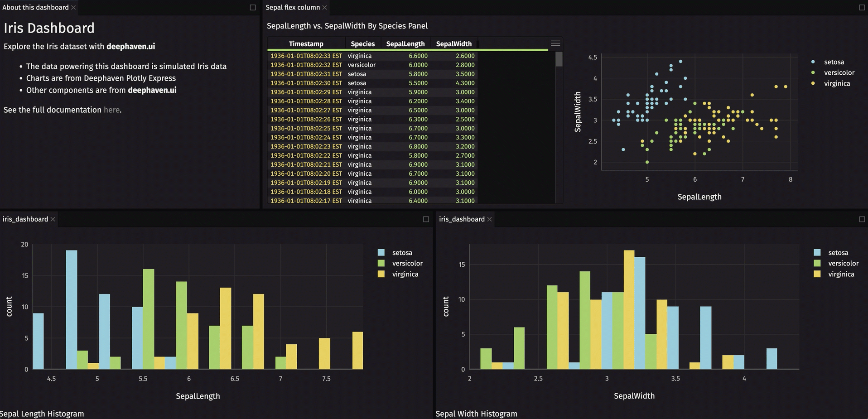Image resolution: width=868 pixels, height=419 pixels.
Task: Open the hamburger menu on the Iris table
Action: coord(555,43)
